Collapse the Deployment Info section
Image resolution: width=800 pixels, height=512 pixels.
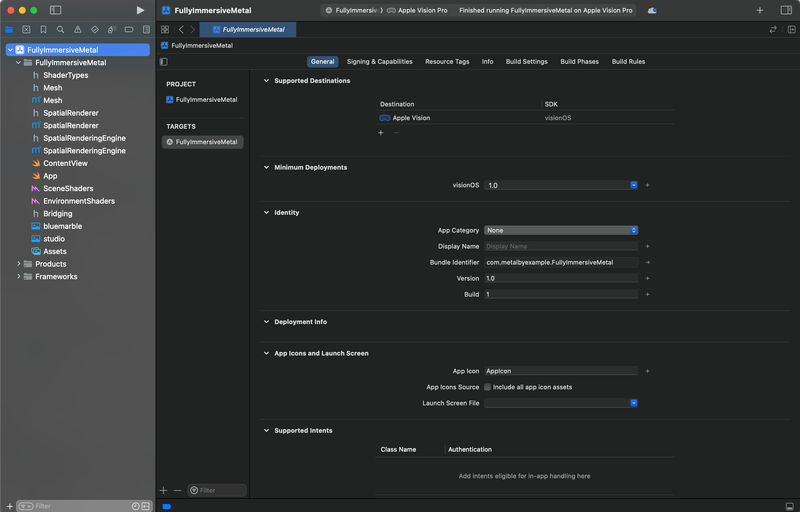tap(266, 322)
